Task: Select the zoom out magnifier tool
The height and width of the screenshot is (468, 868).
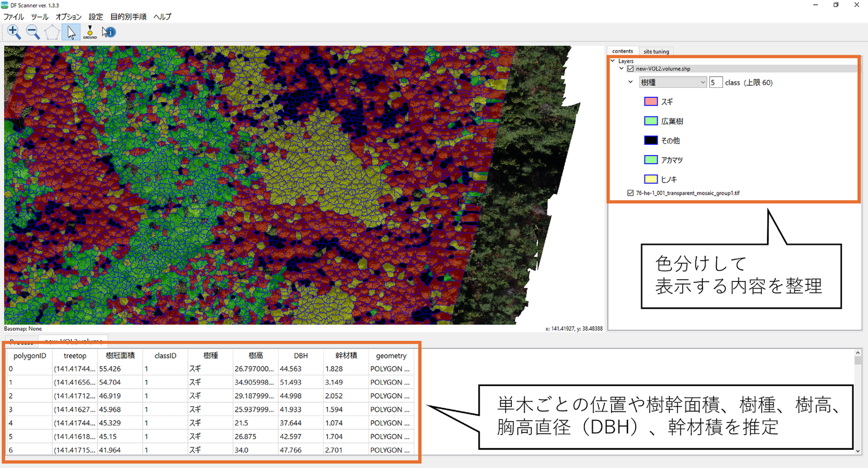Action: click(33, 32)
